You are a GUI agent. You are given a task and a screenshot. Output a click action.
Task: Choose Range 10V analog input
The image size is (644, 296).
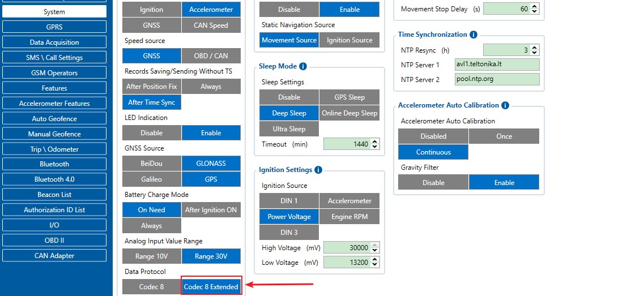click(151, 256)
